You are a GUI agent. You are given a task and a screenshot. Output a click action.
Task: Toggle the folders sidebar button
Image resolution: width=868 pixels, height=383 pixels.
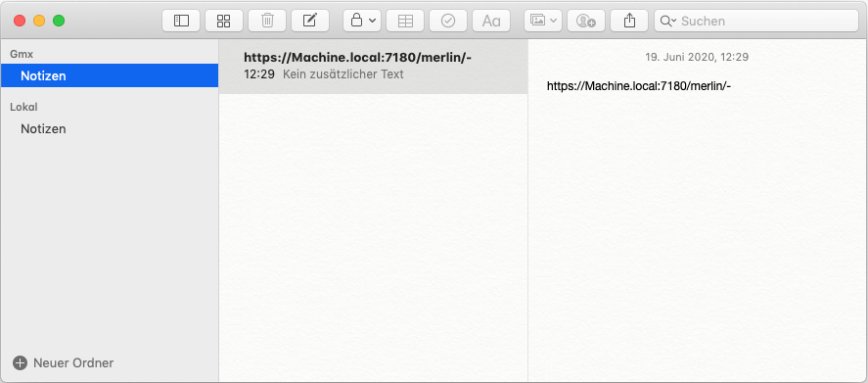(x=181, y=22)
